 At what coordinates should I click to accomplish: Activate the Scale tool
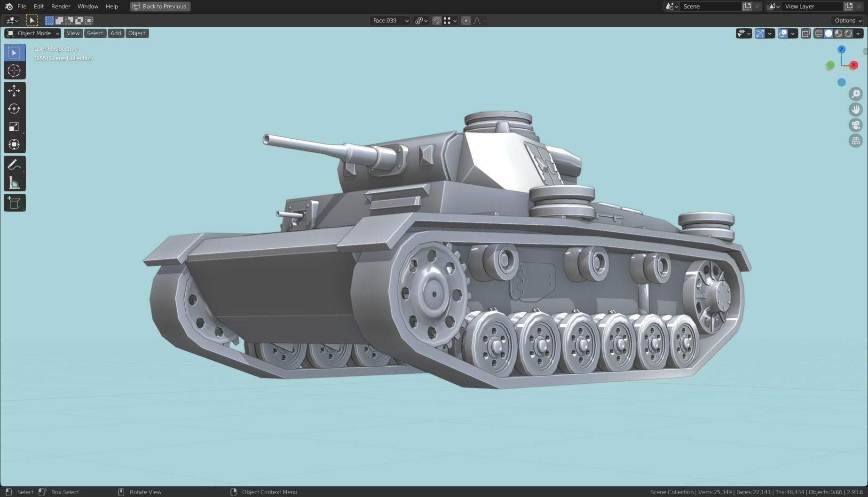pos(15,126)
